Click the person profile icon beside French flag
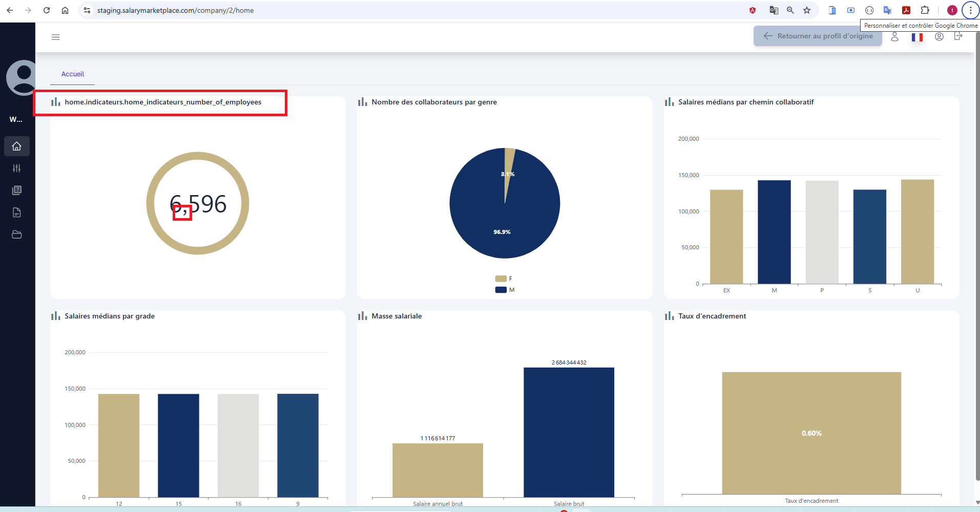The width and height of the screenshot is (980, 512). (894, 37)
